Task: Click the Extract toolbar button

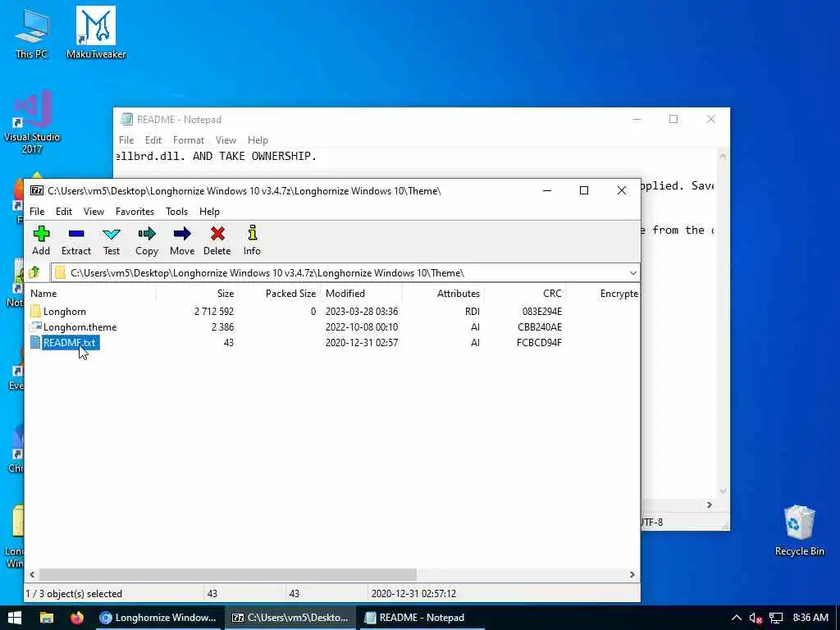Action: (76, 240)
